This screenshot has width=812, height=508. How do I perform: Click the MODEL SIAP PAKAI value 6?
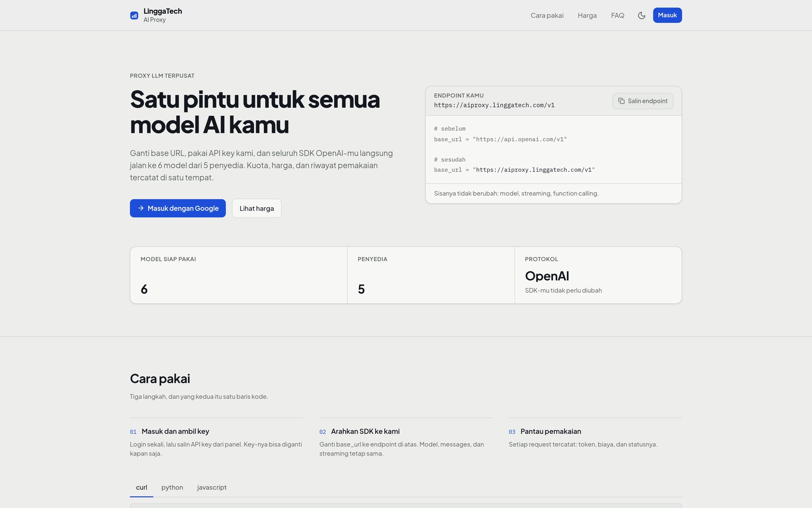(x=144, y=289)
